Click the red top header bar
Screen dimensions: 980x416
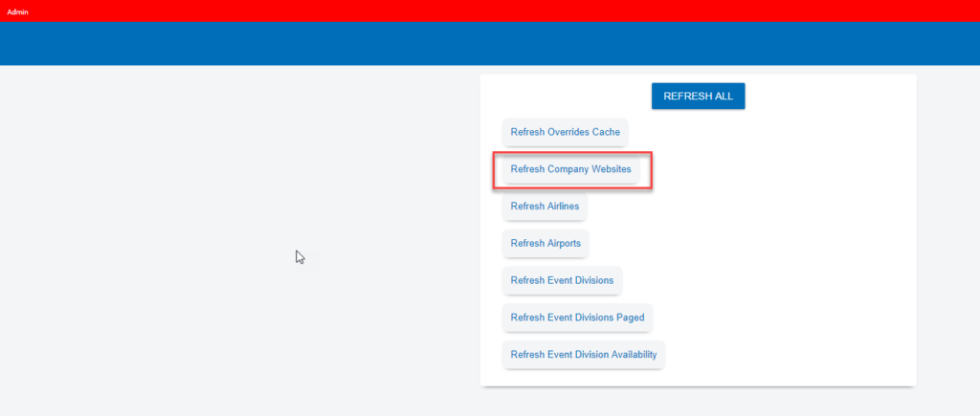[479, 11]
